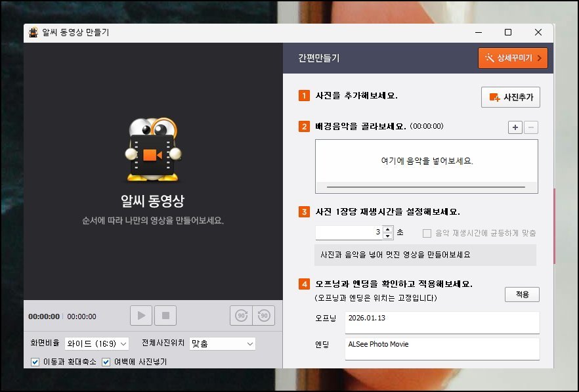Open 상세꾸미기 detailed decoration mode
The image size is (579, 392).
513,58
